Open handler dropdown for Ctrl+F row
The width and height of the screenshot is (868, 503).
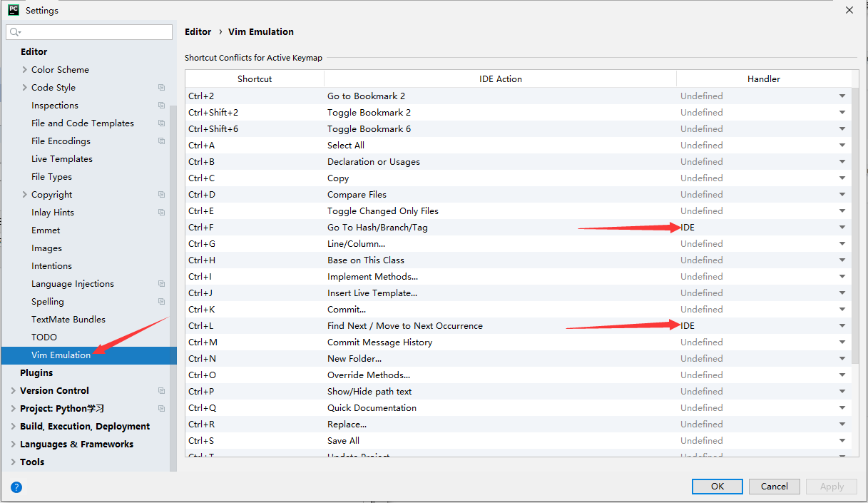(842, 228)
